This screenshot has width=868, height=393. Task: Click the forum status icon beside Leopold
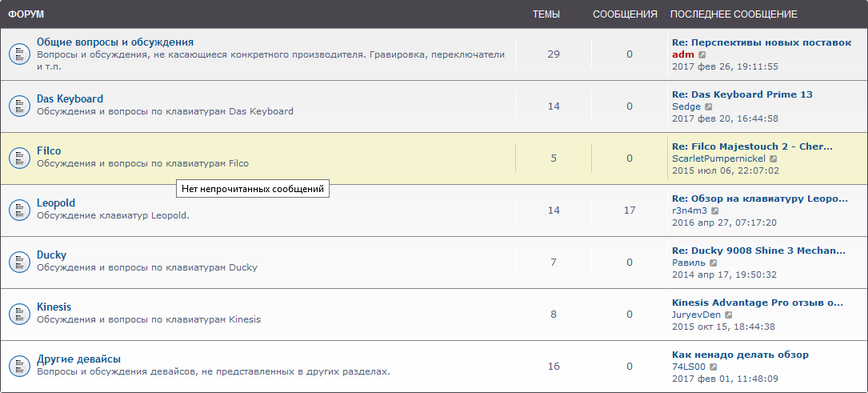(x=19, y=210)
